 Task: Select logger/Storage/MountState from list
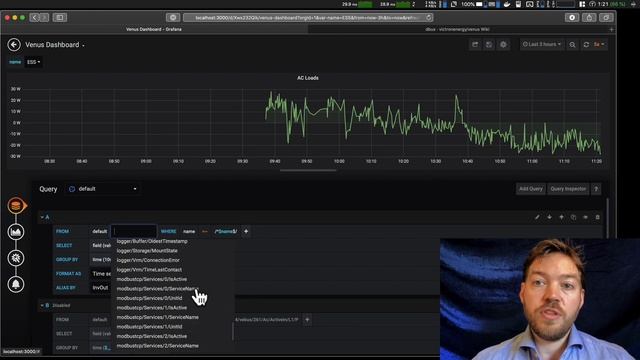(x=147, y=251)
